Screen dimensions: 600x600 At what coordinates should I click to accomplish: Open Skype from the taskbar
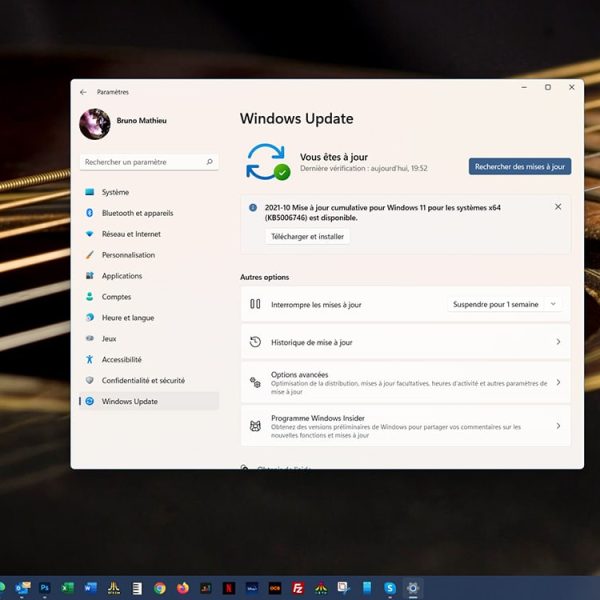click(x=390, y=588)
